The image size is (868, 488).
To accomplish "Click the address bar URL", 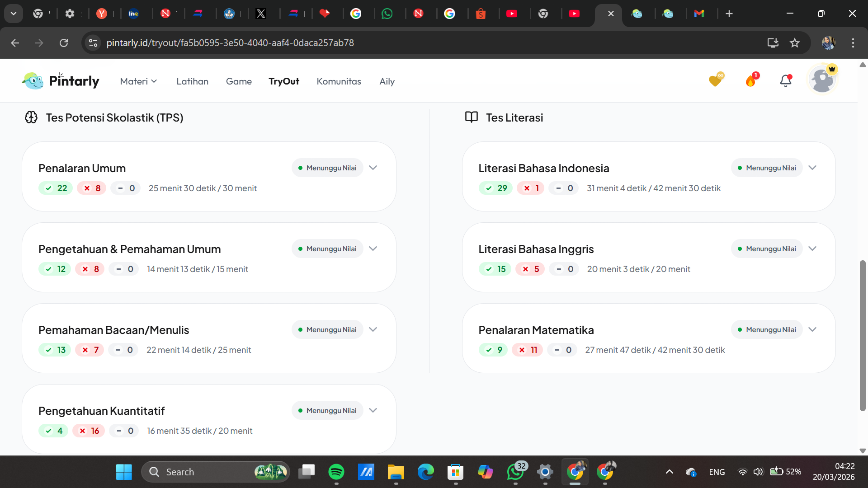I will coord(230,43).
